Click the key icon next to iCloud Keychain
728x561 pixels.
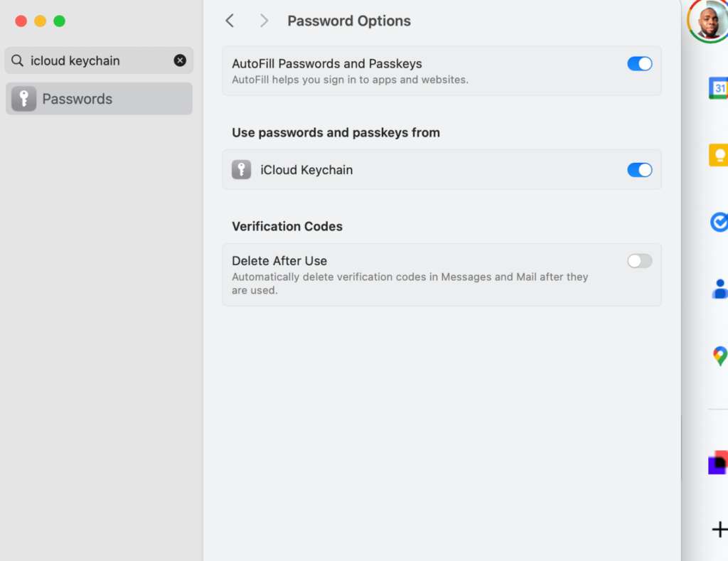[241, 169]
